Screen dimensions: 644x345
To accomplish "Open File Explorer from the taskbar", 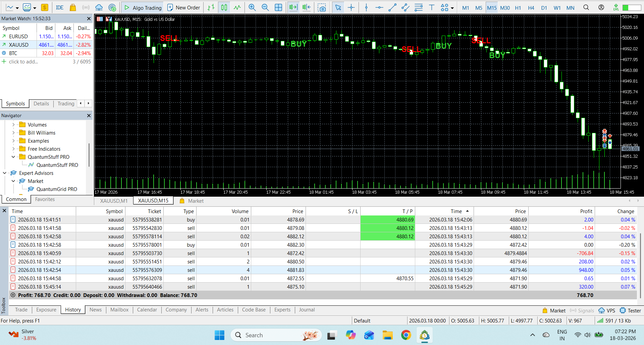I will click(x=388, y=335).
